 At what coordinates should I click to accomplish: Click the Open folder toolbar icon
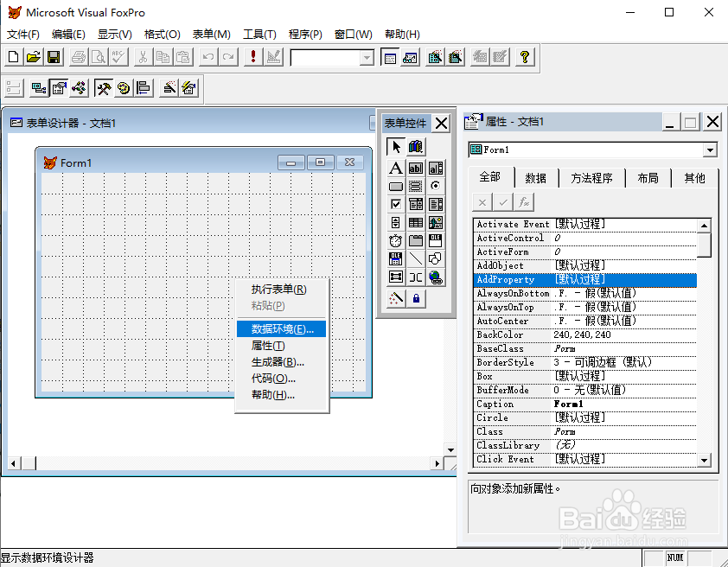(x=34, y=57)
